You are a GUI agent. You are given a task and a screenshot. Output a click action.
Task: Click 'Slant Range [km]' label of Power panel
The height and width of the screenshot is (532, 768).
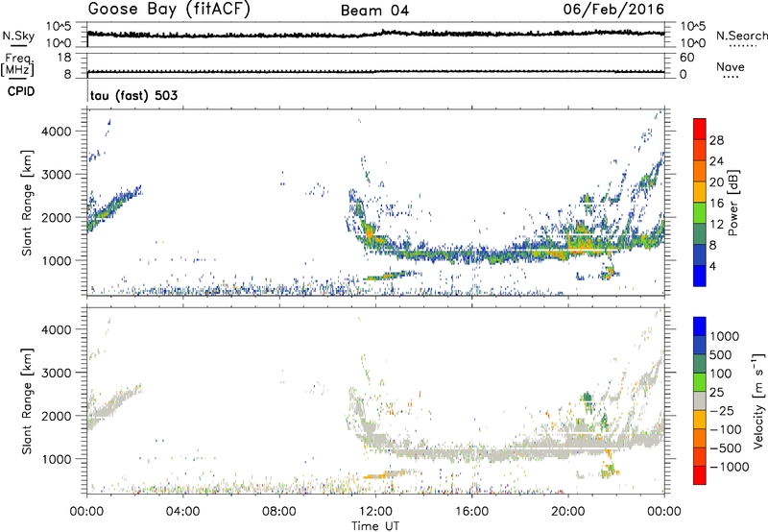coord(27,203)
